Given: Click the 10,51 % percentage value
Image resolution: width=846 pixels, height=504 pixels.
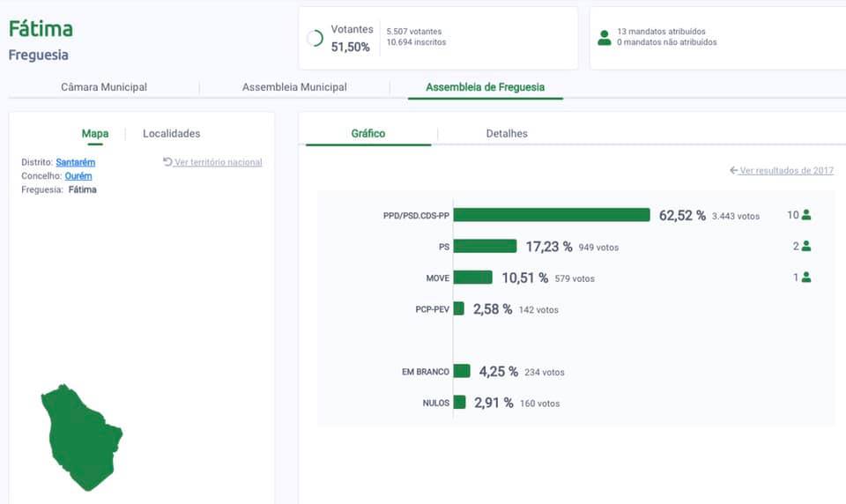Looking at the screenshot, I should (x=525, y=278).
